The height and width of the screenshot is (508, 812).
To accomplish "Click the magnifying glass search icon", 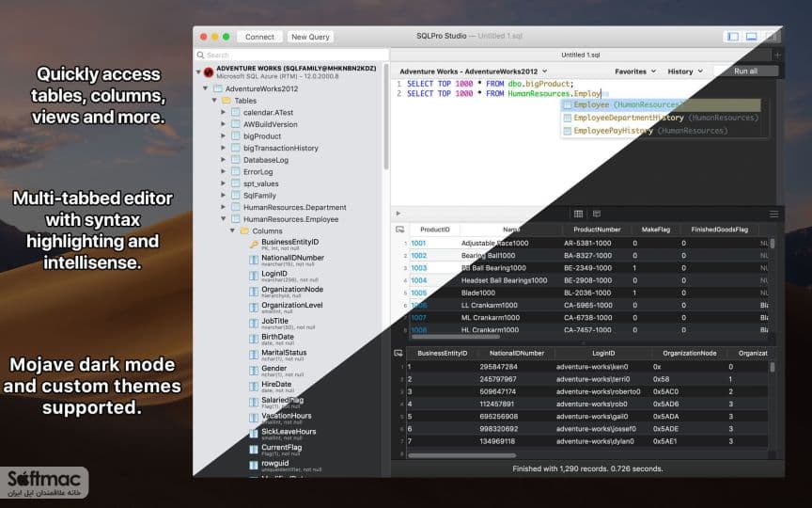I will pyautogui.click(x=200, y=55).
